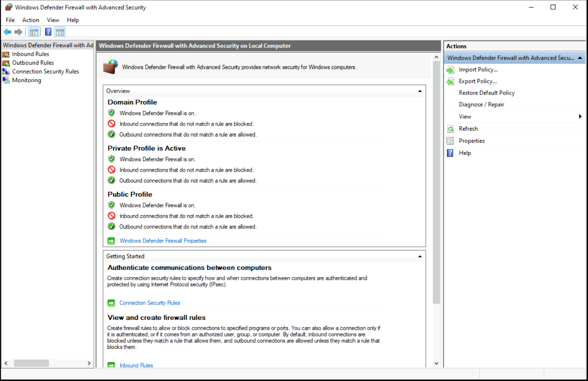The height and width of the screenshot is (381, 588).
Task: Click the Private Profile outbound allowed check icon
Action: [x=112, y=180]
